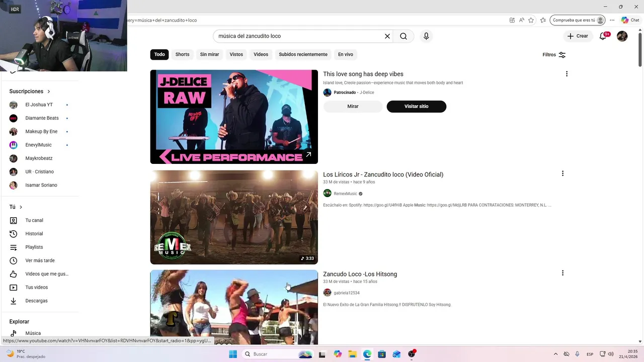The width and height of the screenshot is (644, 362).
Task: Open YouTube notifications bell
Action: coord(603,36)
